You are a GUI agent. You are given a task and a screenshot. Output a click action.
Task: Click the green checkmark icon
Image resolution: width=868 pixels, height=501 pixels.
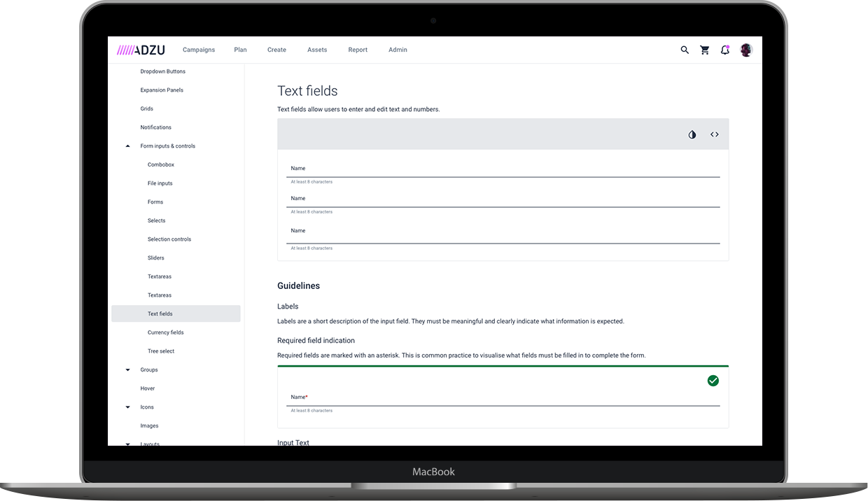713,381
